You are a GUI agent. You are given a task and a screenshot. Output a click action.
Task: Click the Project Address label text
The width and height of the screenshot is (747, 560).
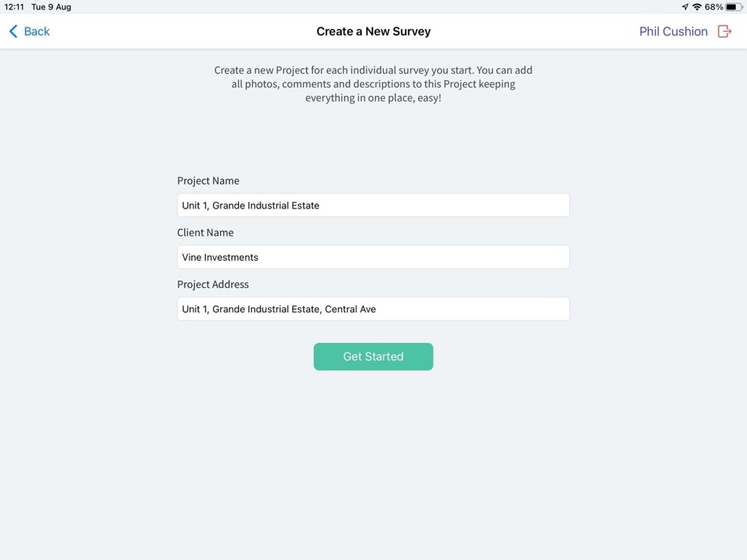click(x=213, y=284)
